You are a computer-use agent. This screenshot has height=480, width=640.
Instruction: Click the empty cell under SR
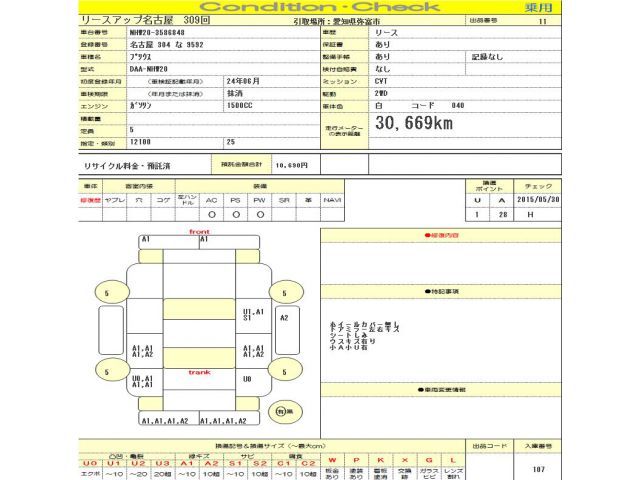click(284, 214)
